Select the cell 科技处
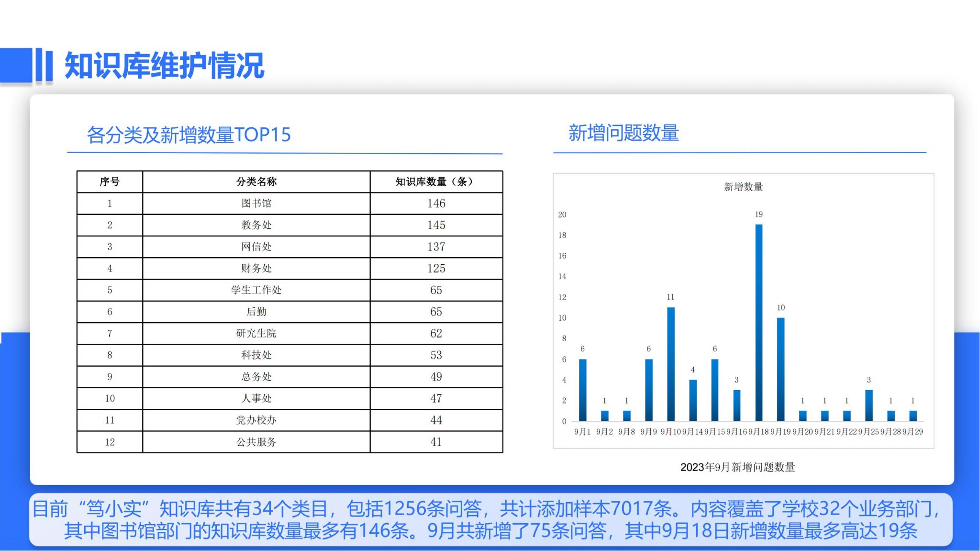 [256, 355]
